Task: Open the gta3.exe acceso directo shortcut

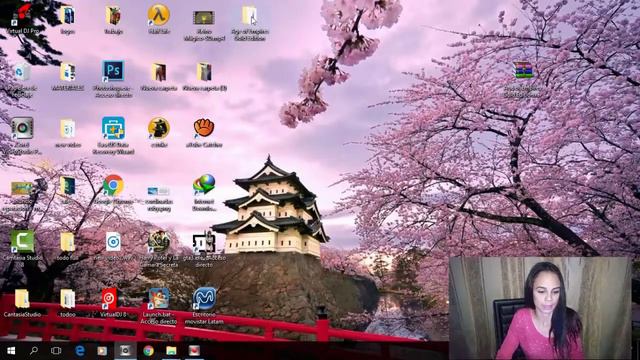Action: point(204,249)
